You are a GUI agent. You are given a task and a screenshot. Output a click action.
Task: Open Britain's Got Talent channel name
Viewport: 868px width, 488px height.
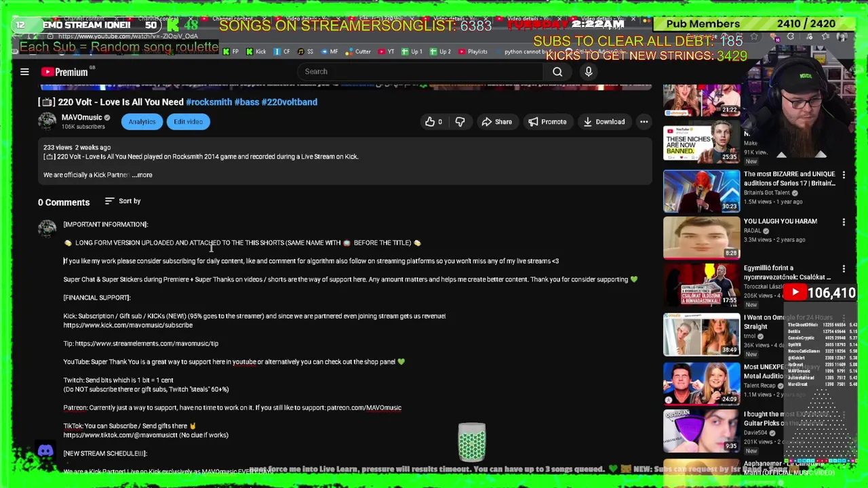tap(767, 192)
